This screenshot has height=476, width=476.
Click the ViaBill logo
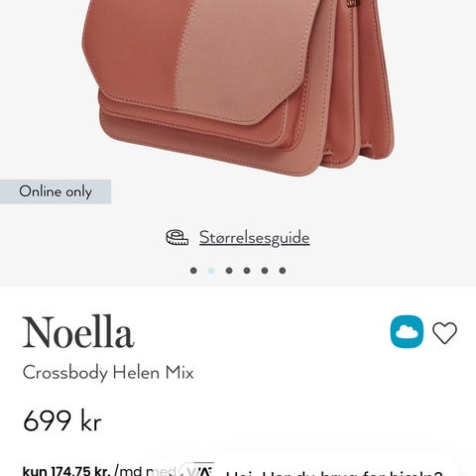(197, 470)
